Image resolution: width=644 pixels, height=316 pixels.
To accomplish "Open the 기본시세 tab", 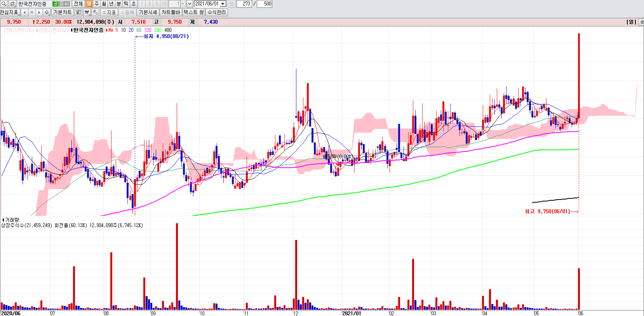I will (x=148, y=12).
